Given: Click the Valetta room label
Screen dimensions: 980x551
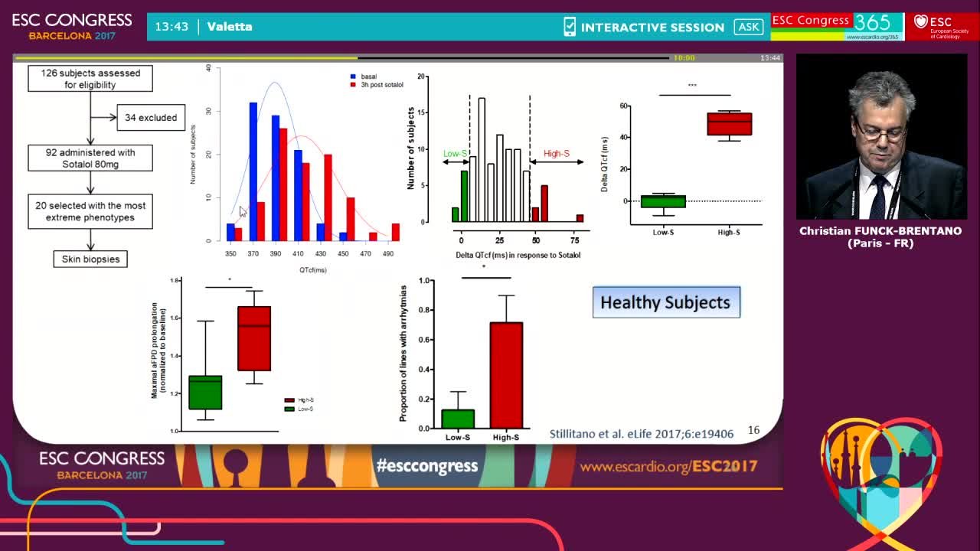Looking at the screenshot, I should (230, 27).
